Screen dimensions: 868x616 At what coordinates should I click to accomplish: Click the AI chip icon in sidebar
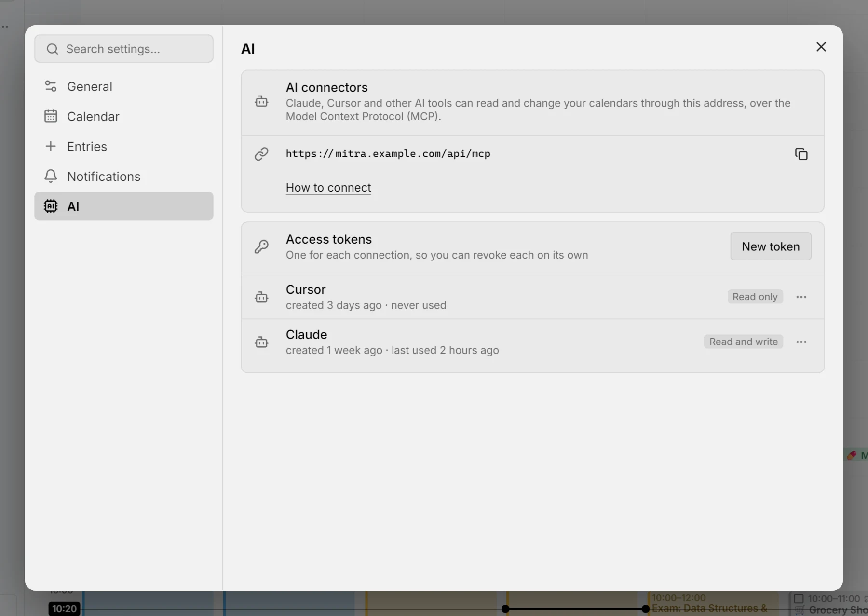51,206
